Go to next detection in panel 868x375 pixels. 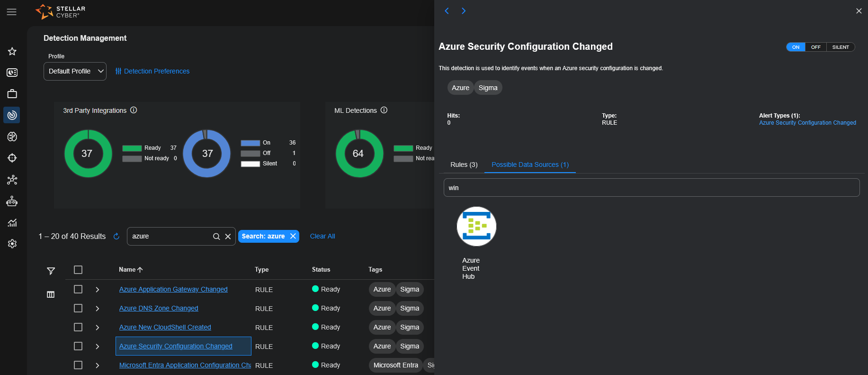tap(464, 11)
